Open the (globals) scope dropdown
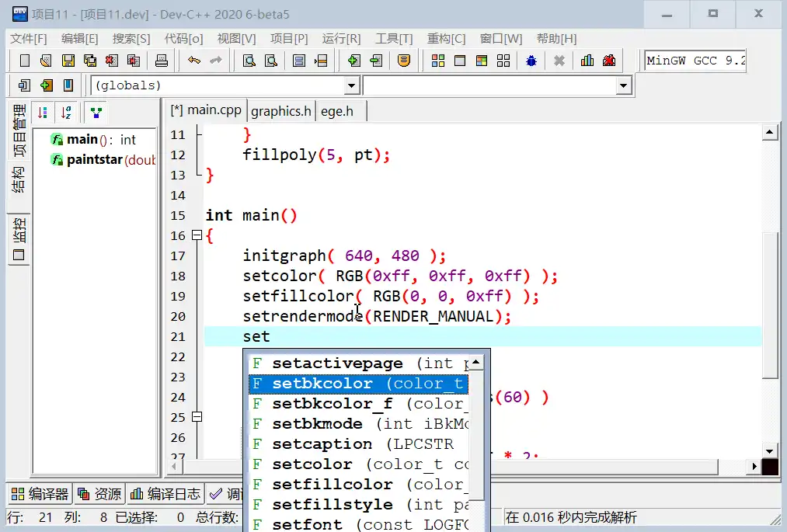Viewport: 787px width, 532px height. coord(351,85)
